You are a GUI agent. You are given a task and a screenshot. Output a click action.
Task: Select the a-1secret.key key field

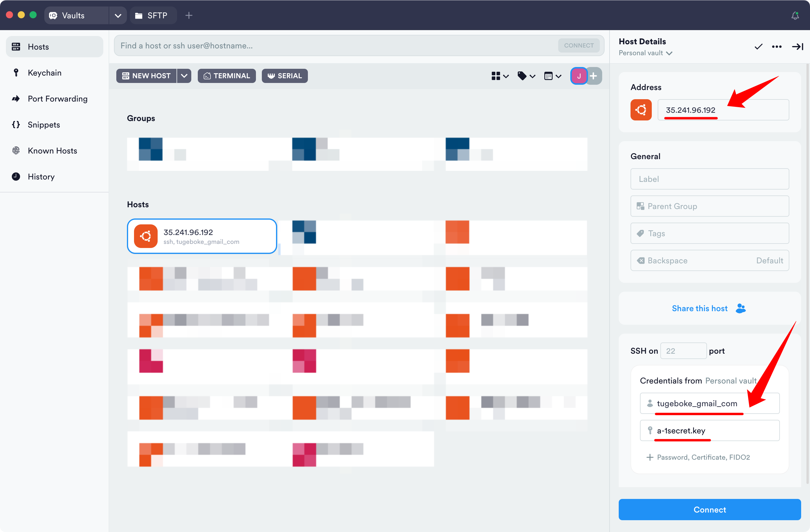tap(710, 430)
